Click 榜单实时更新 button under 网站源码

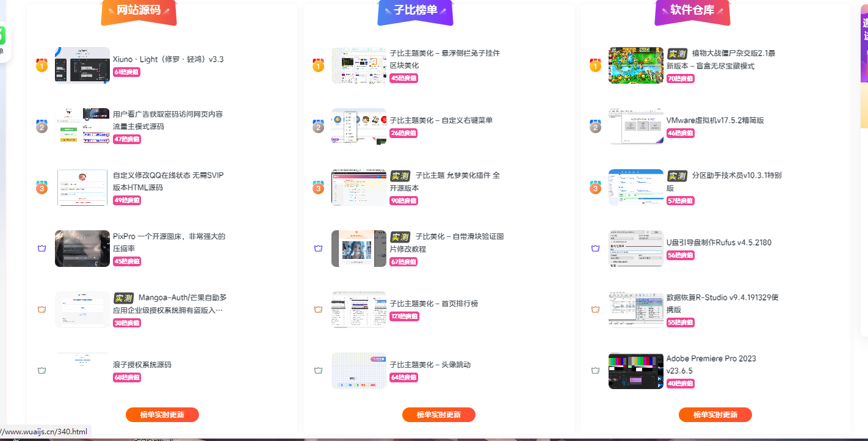tap(162, 415)
